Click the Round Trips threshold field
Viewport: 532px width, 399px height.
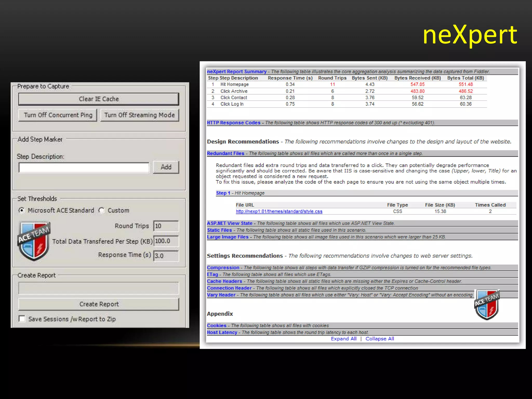(166, 226)
